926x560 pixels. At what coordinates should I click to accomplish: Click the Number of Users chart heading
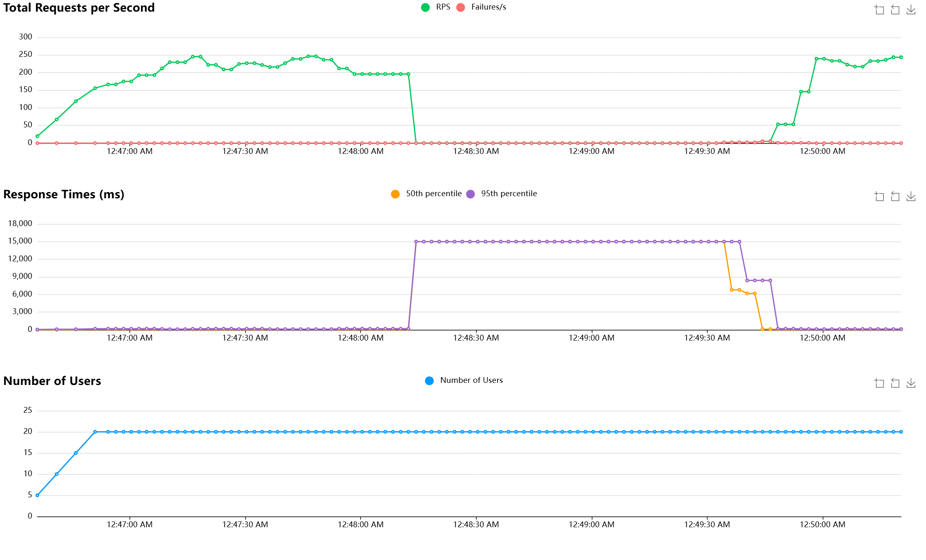[52, 381]
